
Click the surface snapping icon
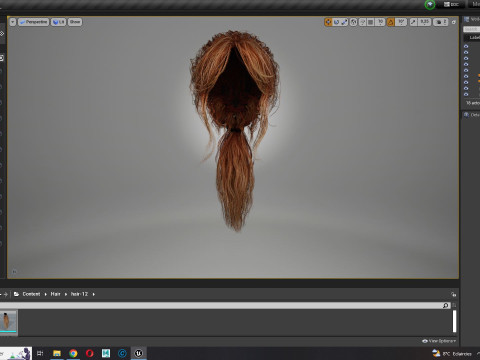click(x=362, y=22)
